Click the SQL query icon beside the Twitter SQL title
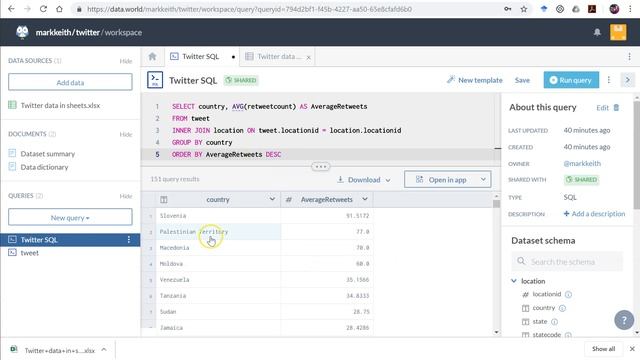This screenshot has height=360, width=640. pyautogui.click(x=155, y=80)
